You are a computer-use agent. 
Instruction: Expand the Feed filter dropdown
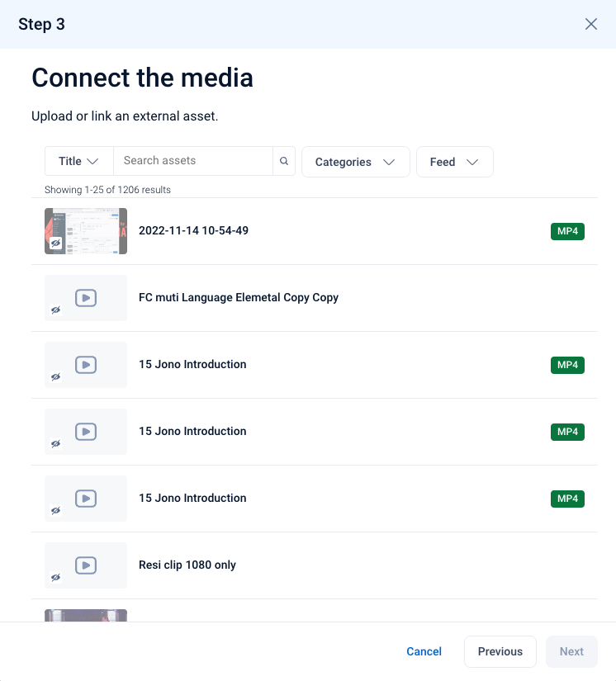coord(454,162)
